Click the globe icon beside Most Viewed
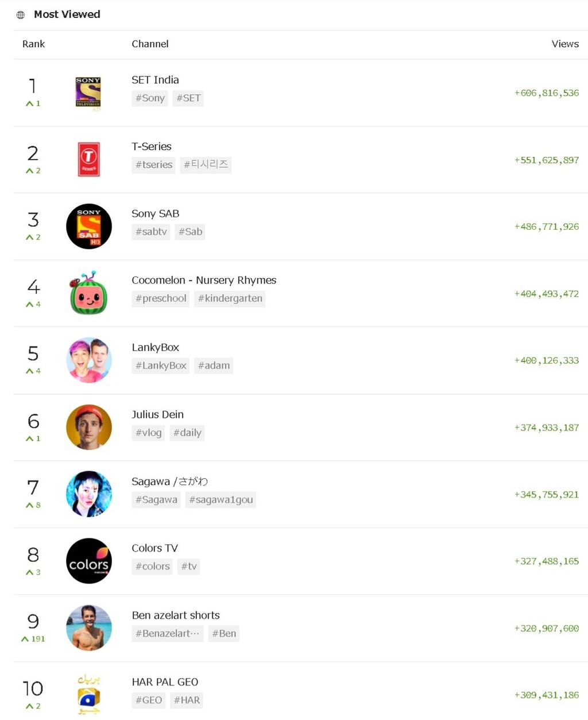The height and width of the screenshot is (720, 588). point(21,15)
